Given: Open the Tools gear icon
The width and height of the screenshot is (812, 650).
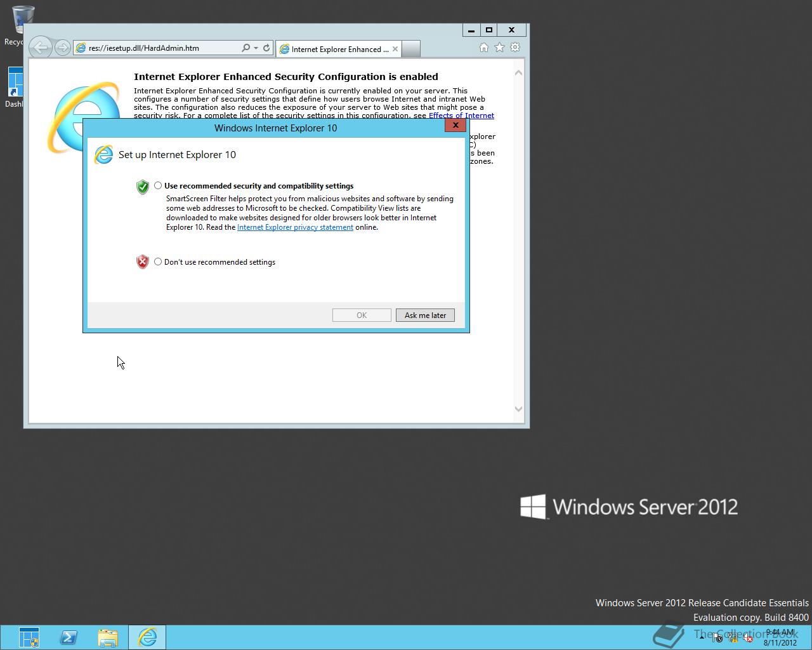Looking at the screenshot, I should pos(515,48).
